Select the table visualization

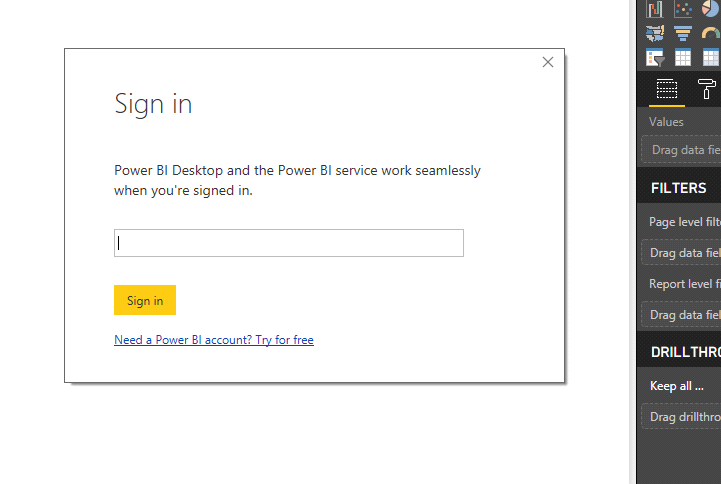coord(683,58)
